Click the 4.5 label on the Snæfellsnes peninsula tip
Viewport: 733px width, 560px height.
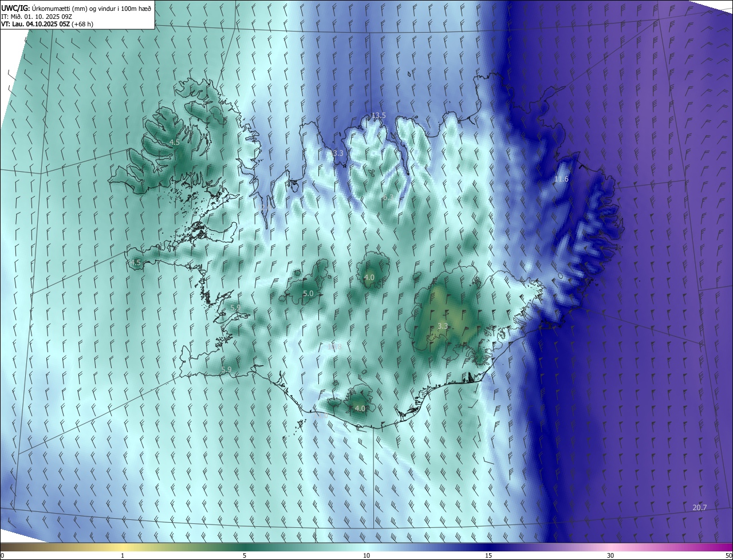135,262
